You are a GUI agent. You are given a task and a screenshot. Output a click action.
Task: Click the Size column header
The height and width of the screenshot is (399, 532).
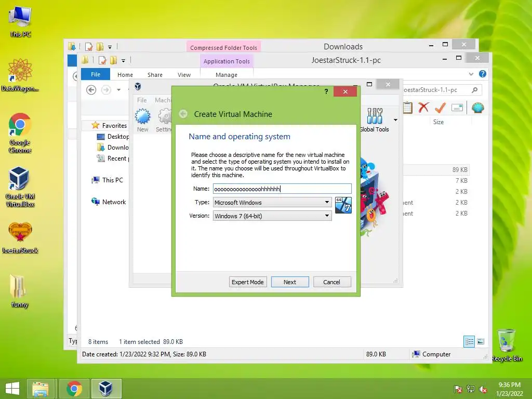tap(438, 122)
